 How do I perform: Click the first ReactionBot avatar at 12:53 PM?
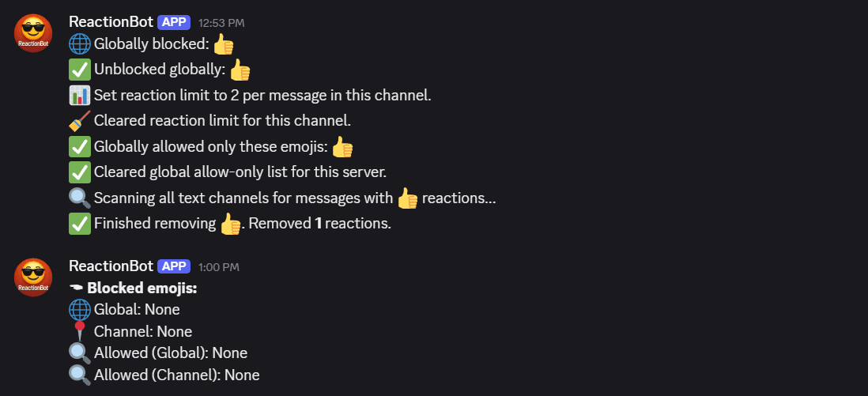click(x=33, y=33)
